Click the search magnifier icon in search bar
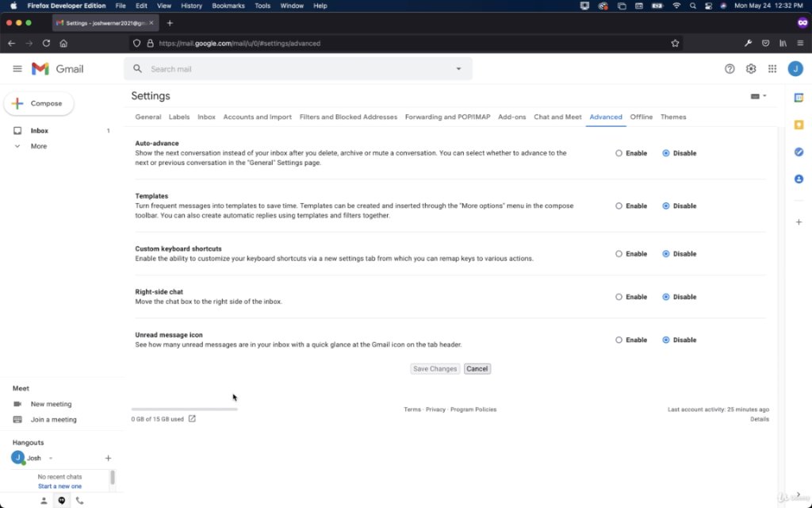The image size is (812, 508). pyautogui.click(x=137, y=68)
